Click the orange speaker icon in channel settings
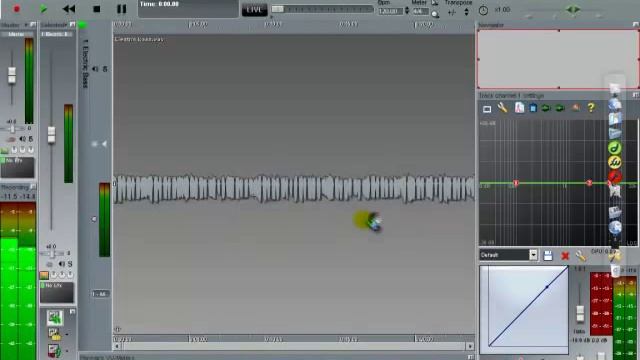The width and height of the screenshot is (640, 360). click(576, 108)
